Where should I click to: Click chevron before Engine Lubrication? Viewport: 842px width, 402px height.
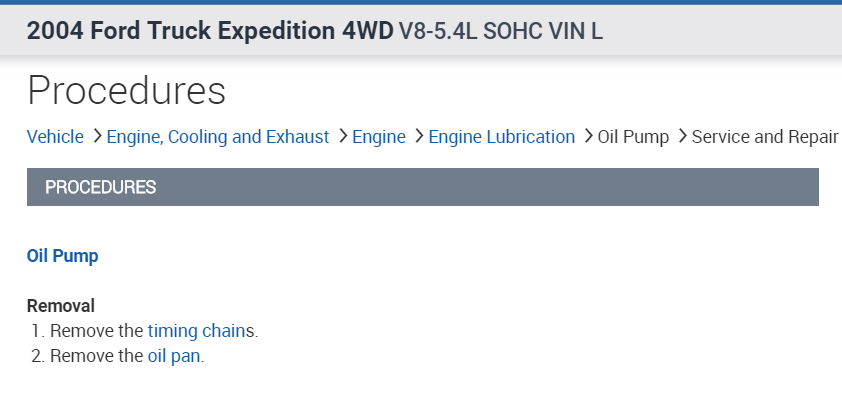419,136
